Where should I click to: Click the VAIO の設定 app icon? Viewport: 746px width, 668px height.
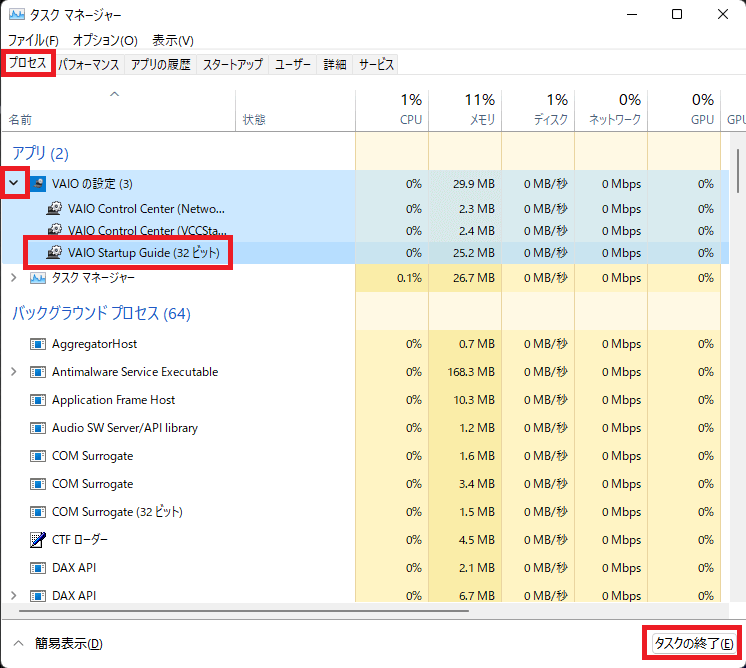coord(38,184)
